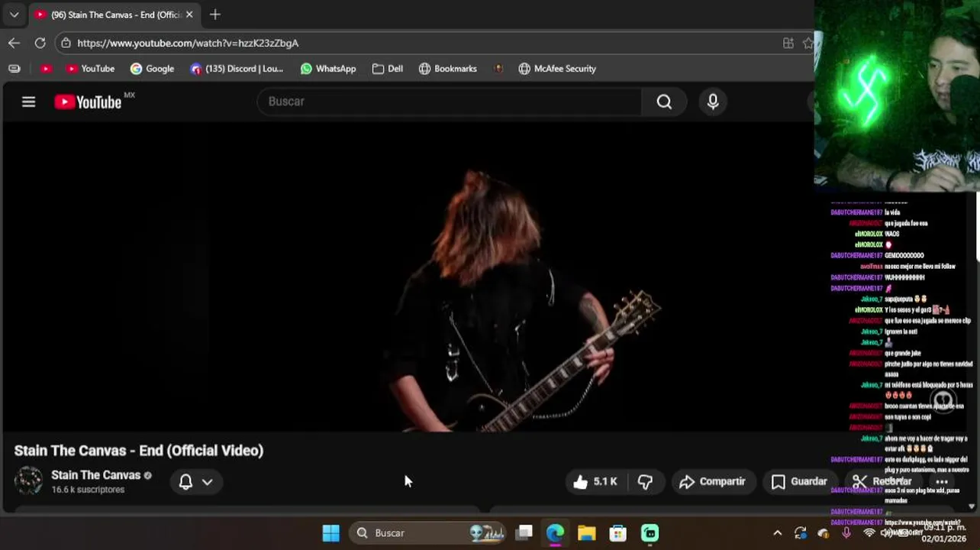
Task: Open the sync tray icon
Action: (x=800, y=533)
